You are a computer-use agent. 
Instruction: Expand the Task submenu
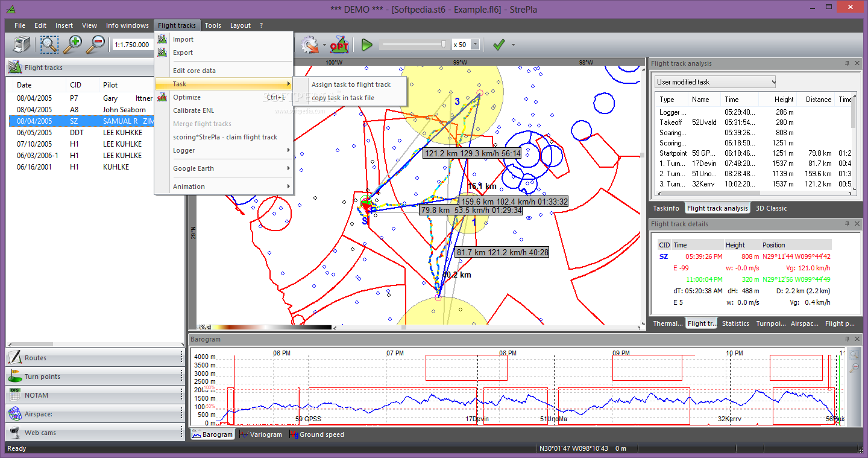coord(224,84)
